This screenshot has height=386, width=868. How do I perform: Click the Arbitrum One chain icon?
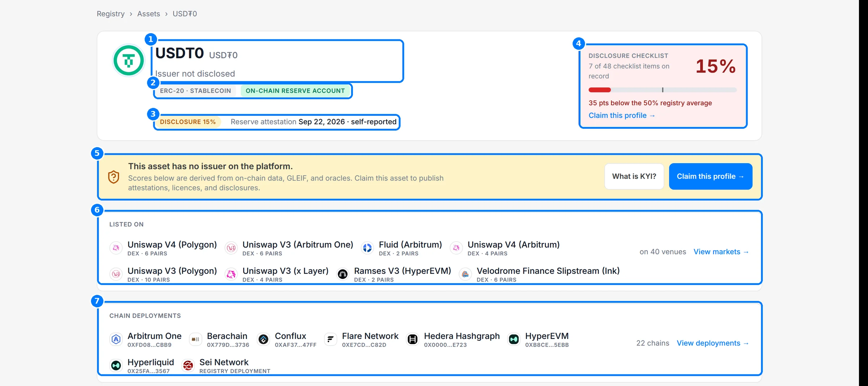coord(116,339)
